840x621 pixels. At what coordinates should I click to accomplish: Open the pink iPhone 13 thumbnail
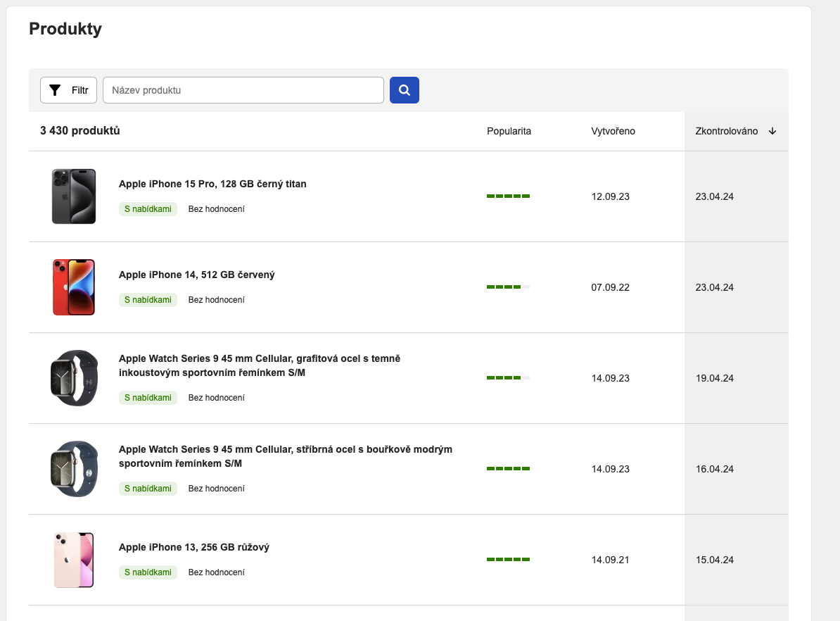click(74, 560)
